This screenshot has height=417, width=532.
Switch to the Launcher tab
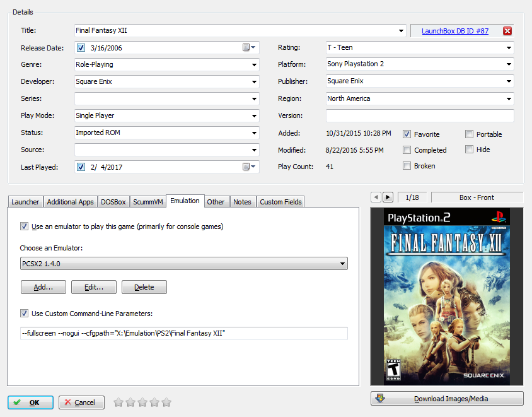coord(25,202)
